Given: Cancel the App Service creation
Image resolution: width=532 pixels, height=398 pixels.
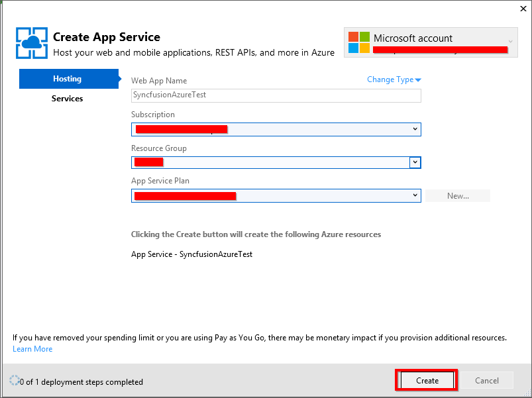Looking at the screenshot, I should [x=488, y=380].
